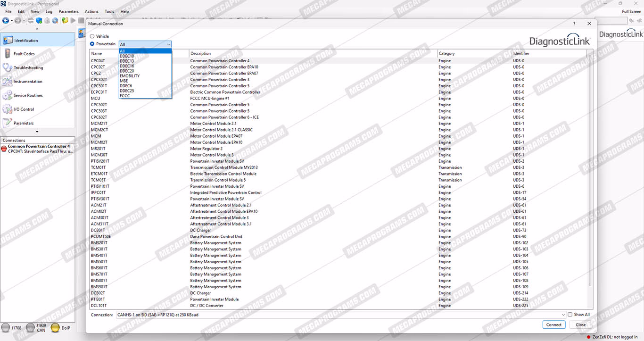Open the Actions menu
This screenshot has width=644, height=341.
point(91,11)
